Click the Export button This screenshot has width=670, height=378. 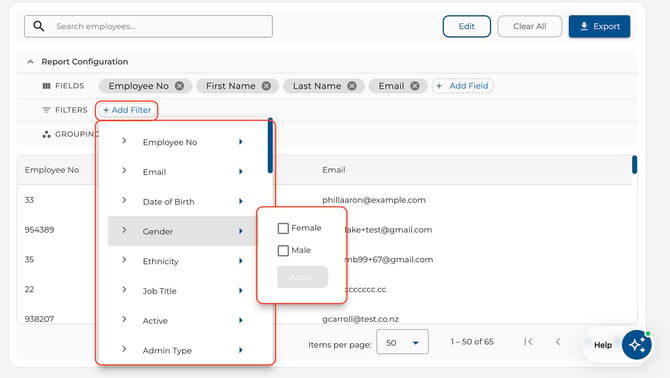click(599, 26)
